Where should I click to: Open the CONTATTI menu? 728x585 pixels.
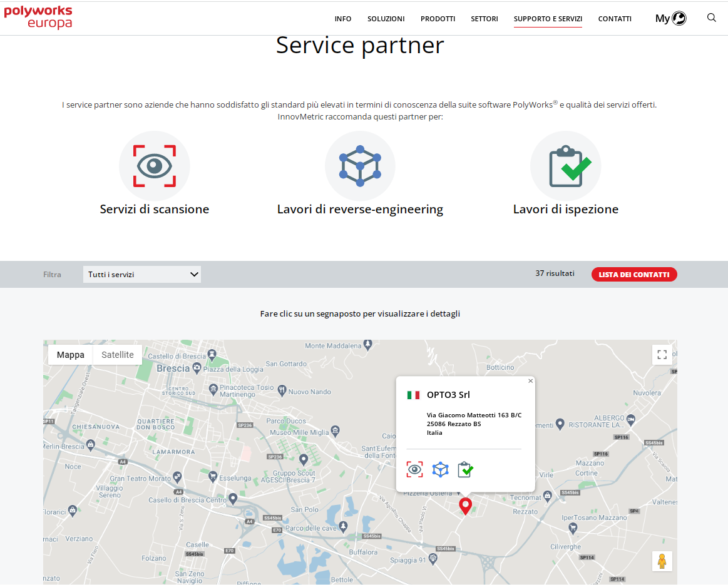coord(615,19)
